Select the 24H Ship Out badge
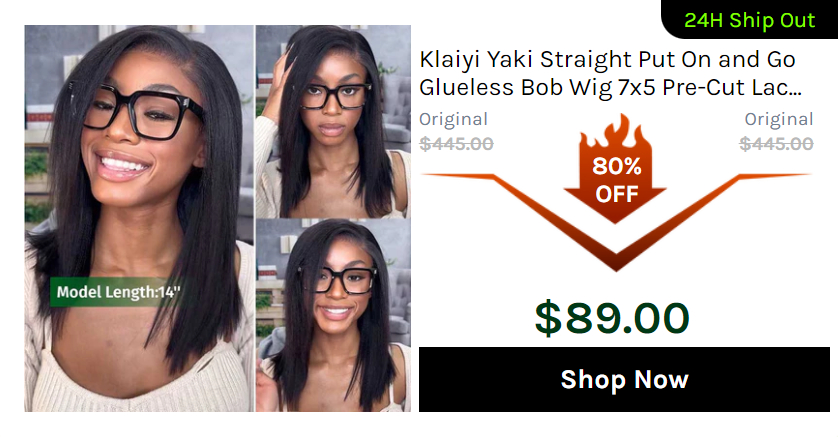Screen dimensions: 838x437 pyautogui.click(x=749, y=20)
